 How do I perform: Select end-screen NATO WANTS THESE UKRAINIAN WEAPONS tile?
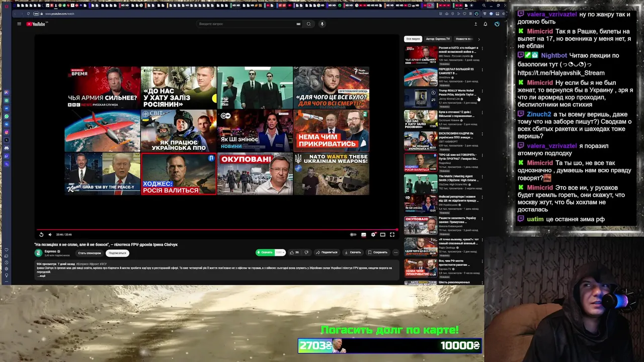click(332, 174)
